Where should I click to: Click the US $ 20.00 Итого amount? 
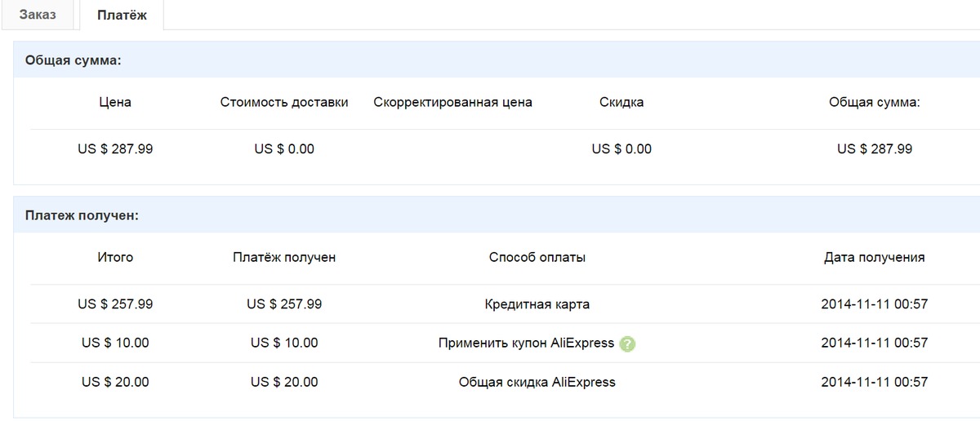115,382
